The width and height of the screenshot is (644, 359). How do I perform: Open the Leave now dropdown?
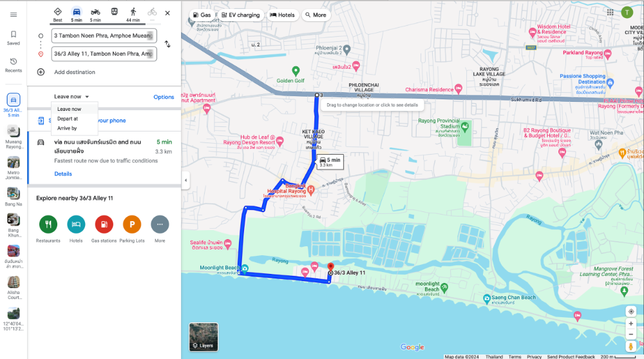pyautogui.click(x=71, y=97)
